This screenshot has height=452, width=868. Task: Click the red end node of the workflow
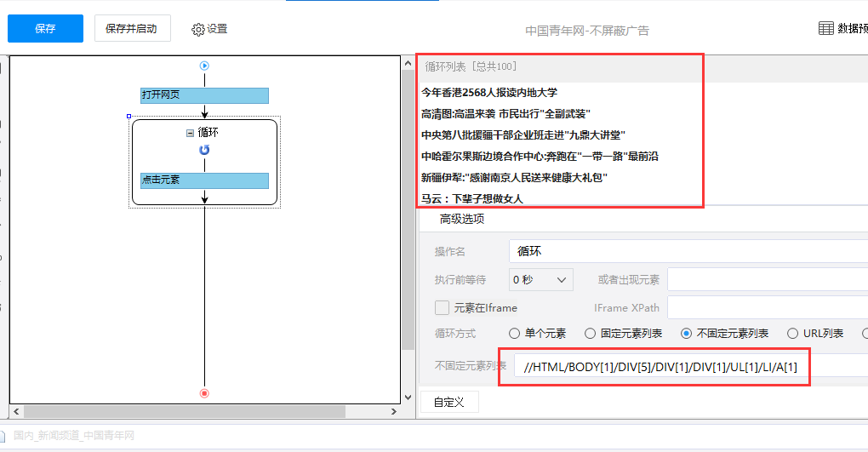(x=204, y=393)
